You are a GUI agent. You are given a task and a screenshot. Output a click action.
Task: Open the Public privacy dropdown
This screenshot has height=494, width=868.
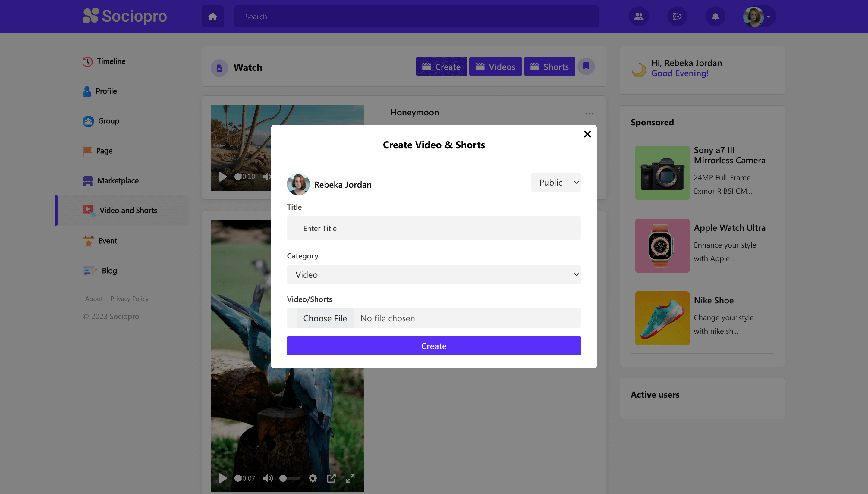(555, 182)
